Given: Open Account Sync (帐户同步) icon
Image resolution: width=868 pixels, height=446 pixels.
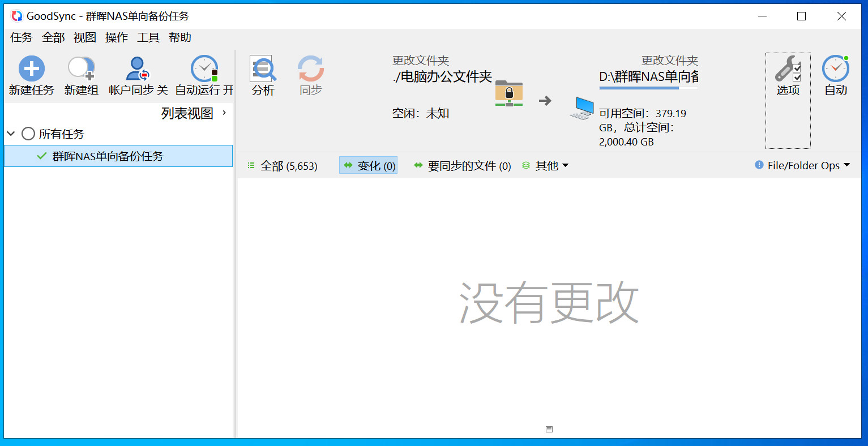Looking at the screenshot, I should coord(138,68).
